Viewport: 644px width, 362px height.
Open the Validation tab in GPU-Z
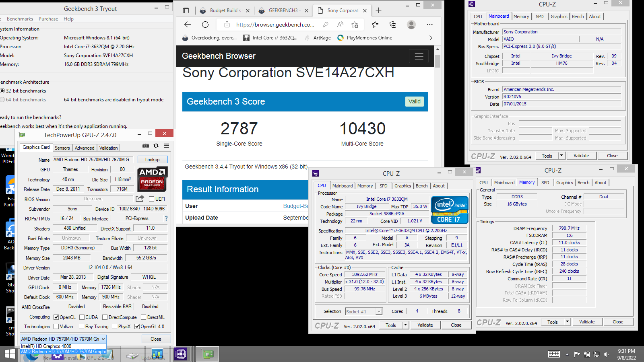(x=109, y=148)
